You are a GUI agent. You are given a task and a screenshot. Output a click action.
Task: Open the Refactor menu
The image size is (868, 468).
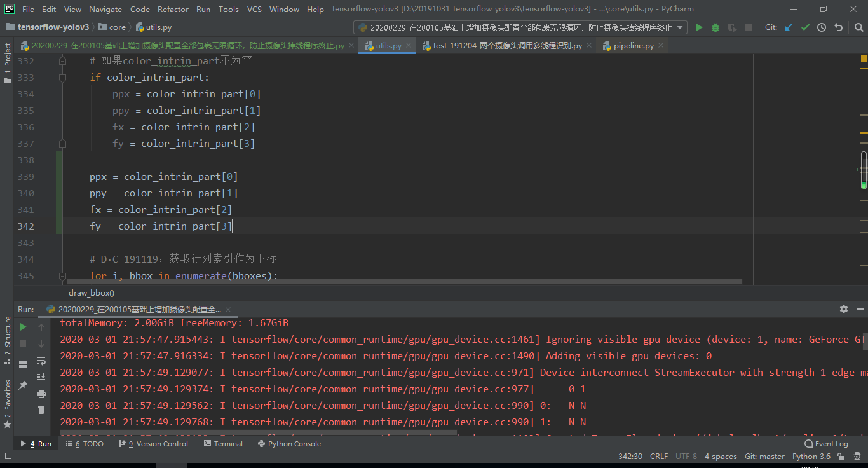pos(173,10)
